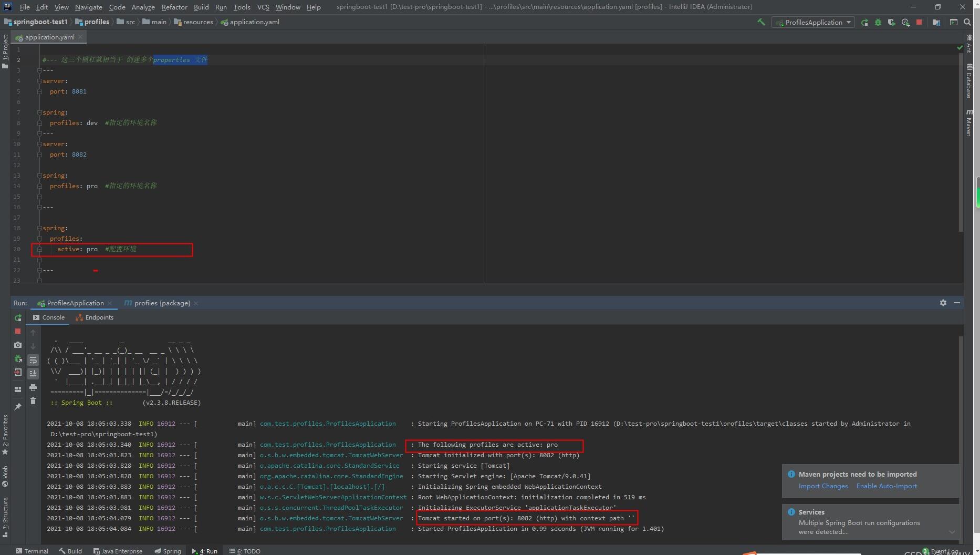Jump up the stack trace arrow
Screen dimensions: 980x555
pos(33,333)
